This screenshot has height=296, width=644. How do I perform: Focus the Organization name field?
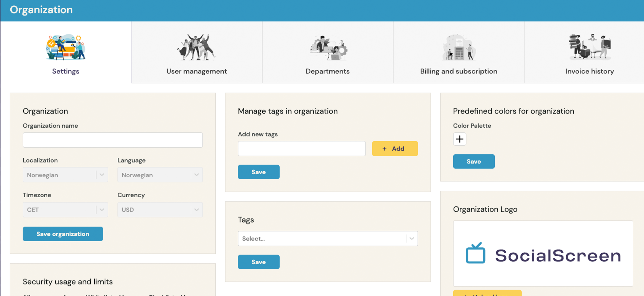112,140
